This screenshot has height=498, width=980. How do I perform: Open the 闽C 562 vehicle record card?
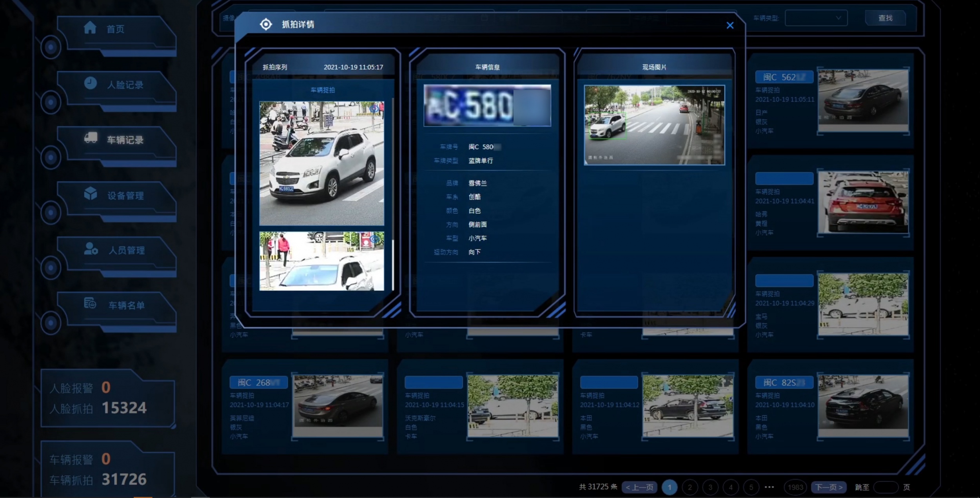coord(830,101)
